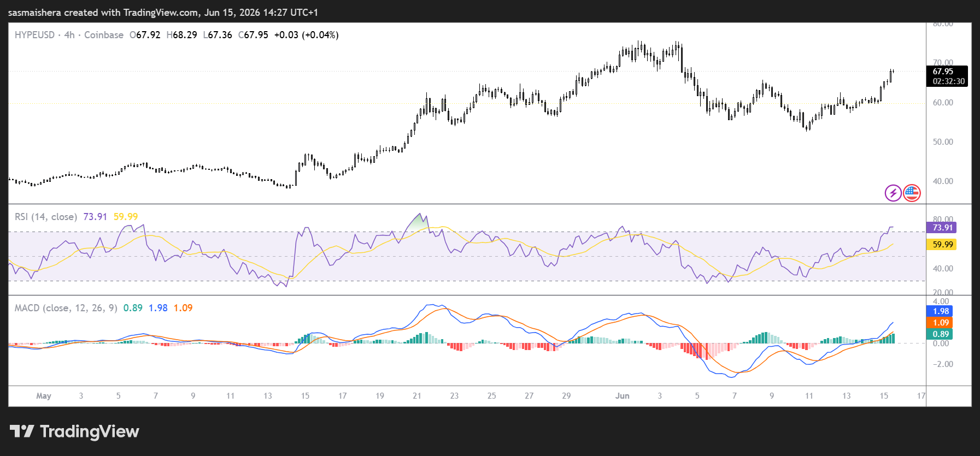Image resolution: width=980 pixels, height=456 pixels.
Task: Click the yellow 59.99 axis tag
Action: pyautogui.click(x=942, y=245)
